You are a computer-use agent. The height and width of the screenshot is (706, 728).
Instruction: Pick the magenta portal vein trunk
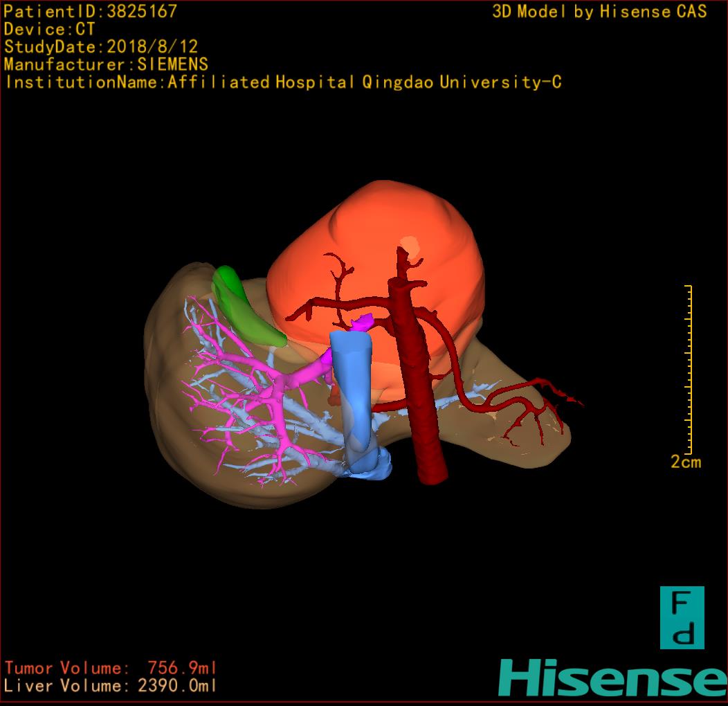[304, 373]
